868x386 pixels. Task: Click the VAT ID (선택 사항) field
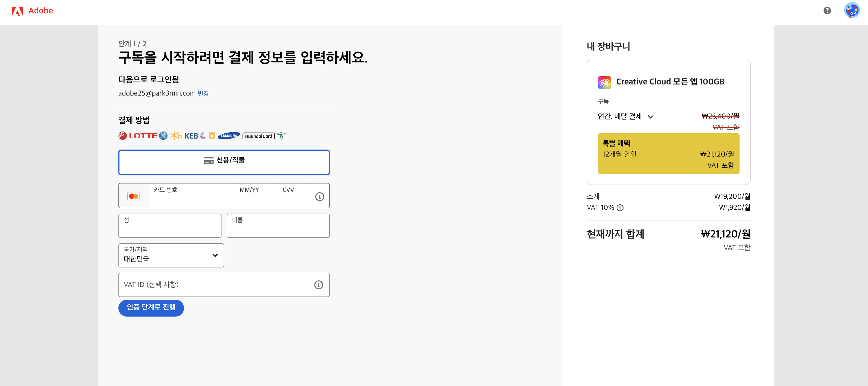(x=216, y=285)
